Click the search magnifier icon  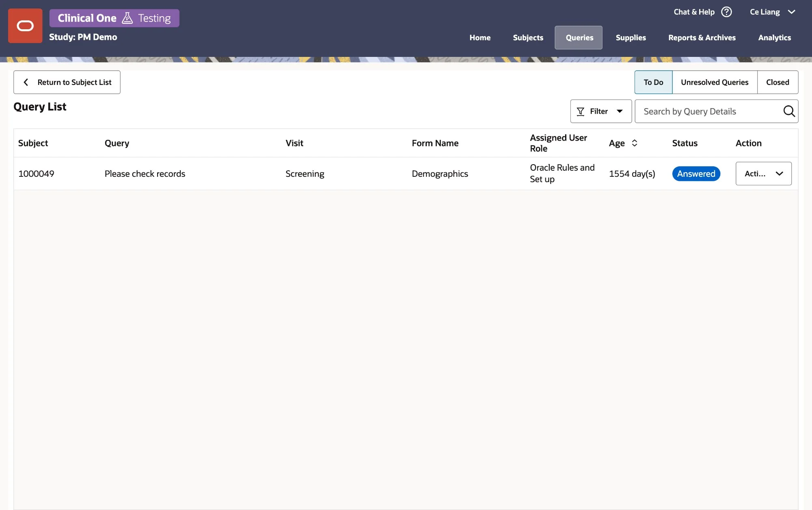tap(789, 111)
